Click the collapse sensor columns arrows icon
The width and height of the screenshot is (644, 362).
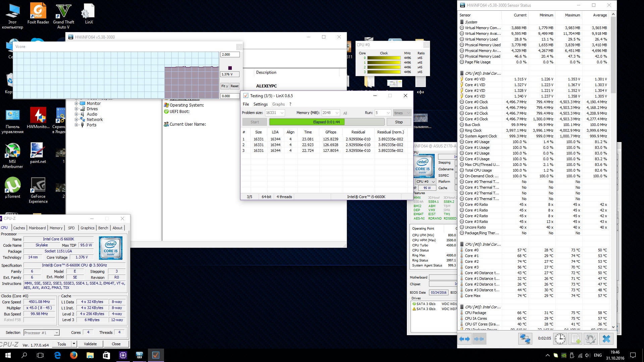479,339
